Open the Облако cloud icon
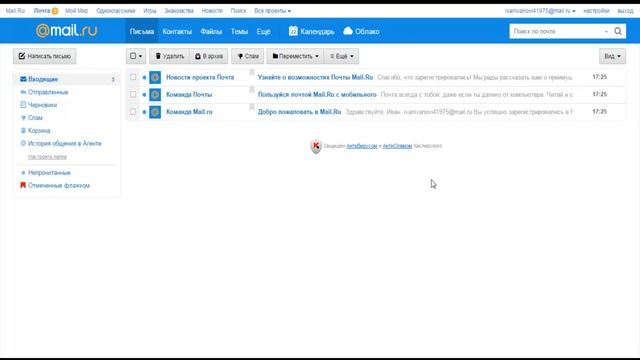This screenshot has height=360, width=640. point(348,31)
